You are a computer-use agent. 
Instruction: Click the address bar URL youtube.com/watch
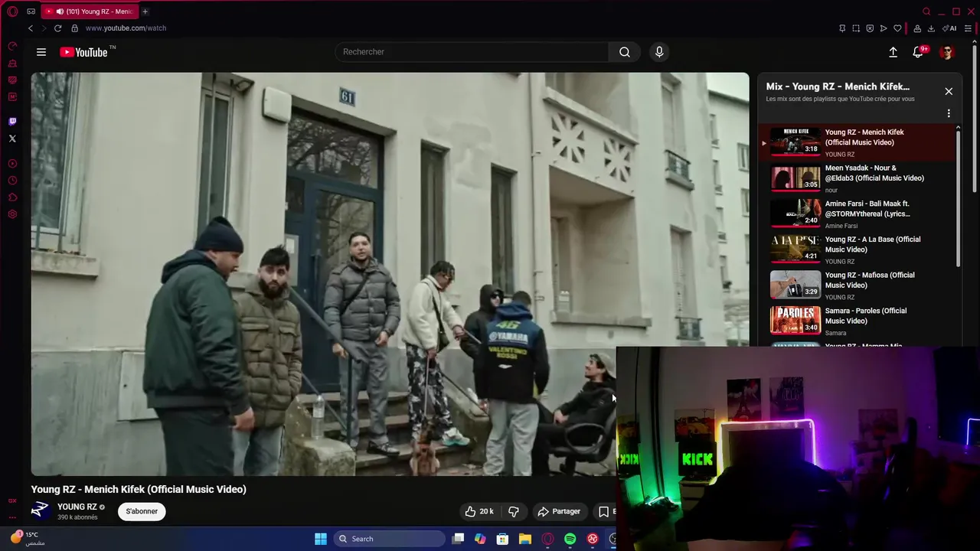pyautogui.click(x=126, y=28)
